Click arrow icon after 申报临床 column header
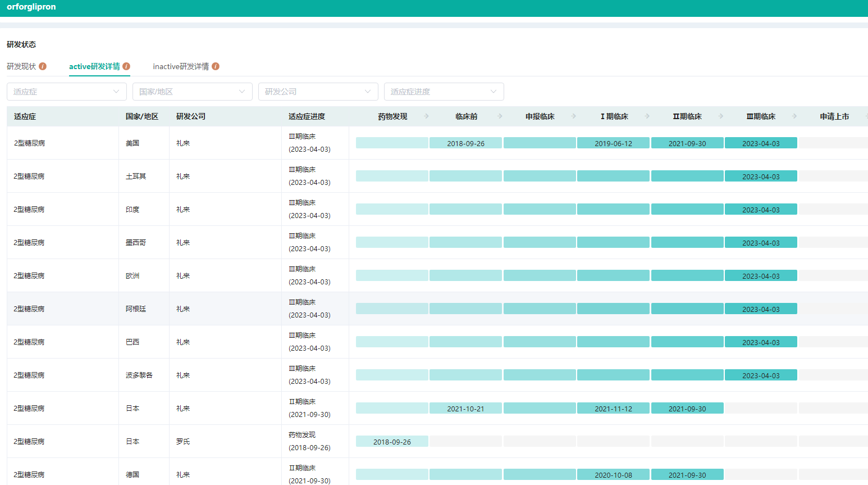Viewport: 868px width, 485px height. coord(574,116)
